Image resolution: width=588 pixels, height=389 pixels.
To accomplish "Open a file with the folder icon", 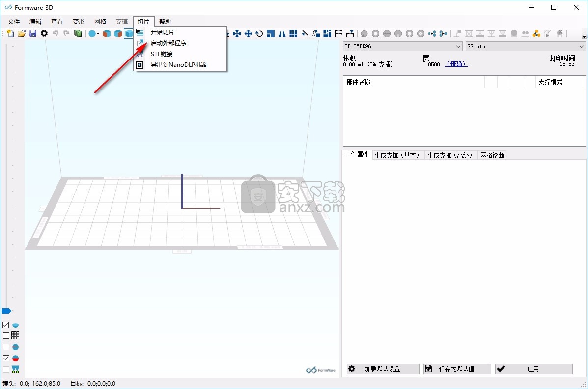I will [22, 34].
